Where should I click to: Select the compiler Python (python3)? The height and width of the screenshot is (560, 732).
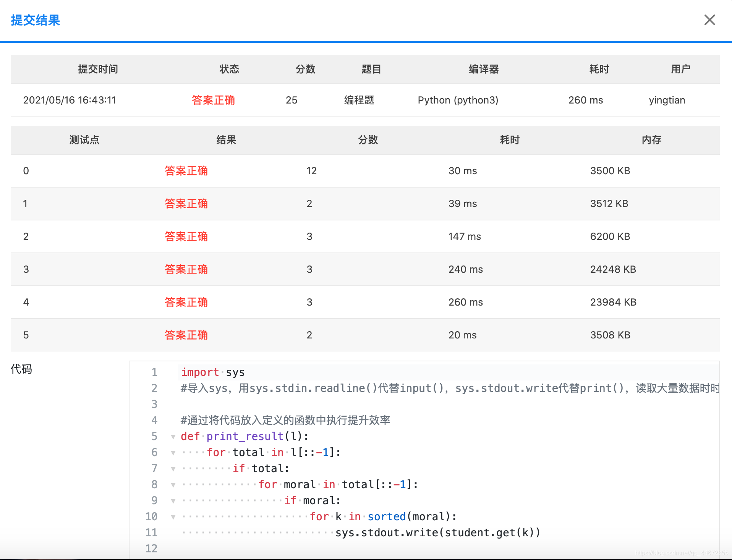pos(458,100)
